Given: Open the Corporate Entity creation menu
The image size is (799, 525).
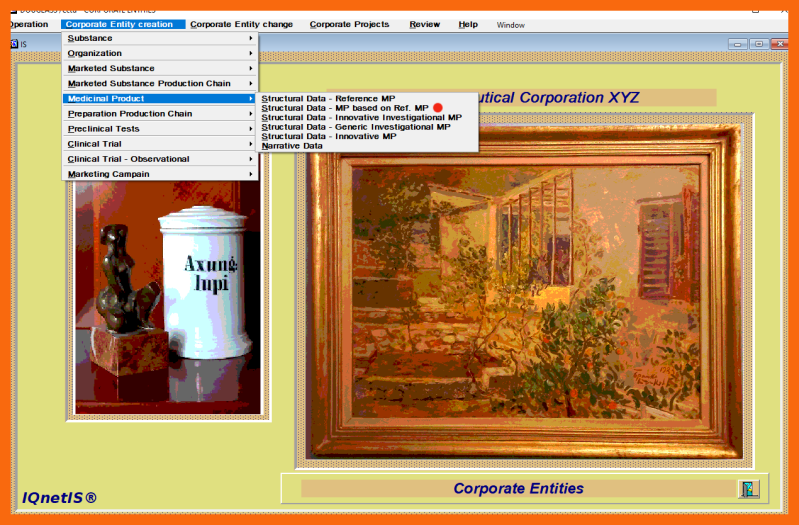Looking at the screenshot, I should [x=123, y=24].
